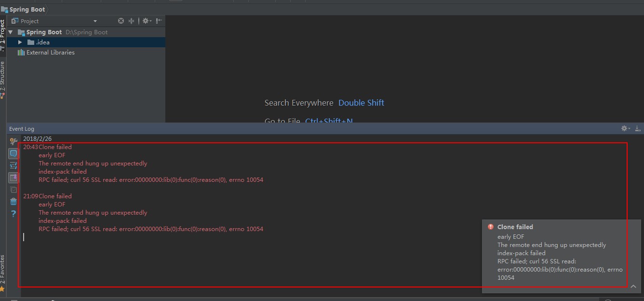Select the .idea folder row
This screenshot has height=301, width=644.
pyautogui.click(x=86, y=42)
